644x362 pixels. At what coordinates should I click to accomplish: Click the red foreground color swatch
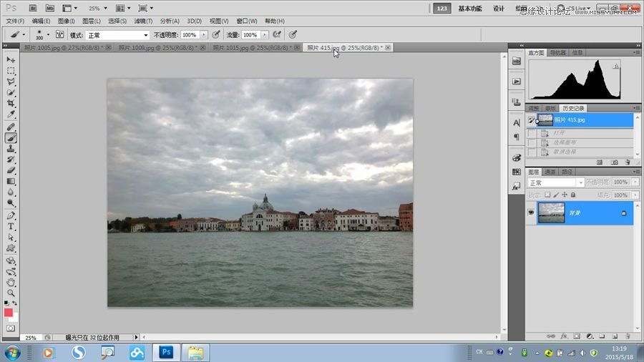pyautogui.click(x=9, y=313)
